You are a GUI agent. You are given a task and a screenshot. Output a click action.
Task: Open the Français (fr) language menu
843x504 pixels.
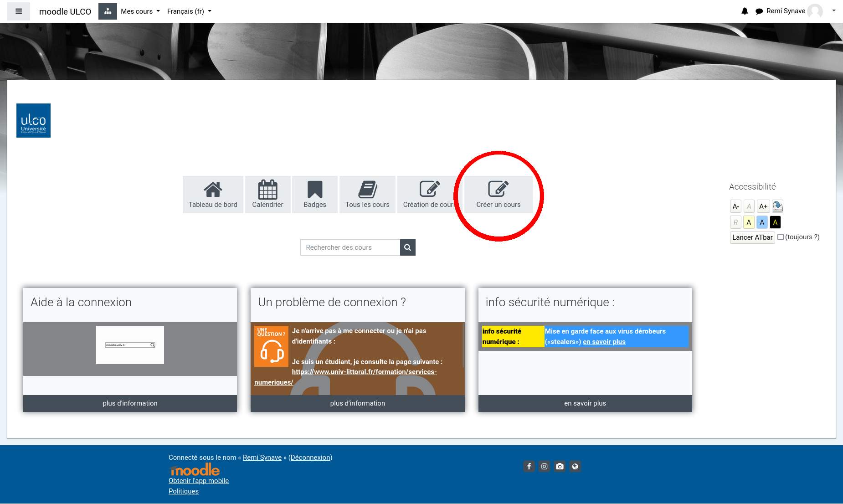click(189, 11)
